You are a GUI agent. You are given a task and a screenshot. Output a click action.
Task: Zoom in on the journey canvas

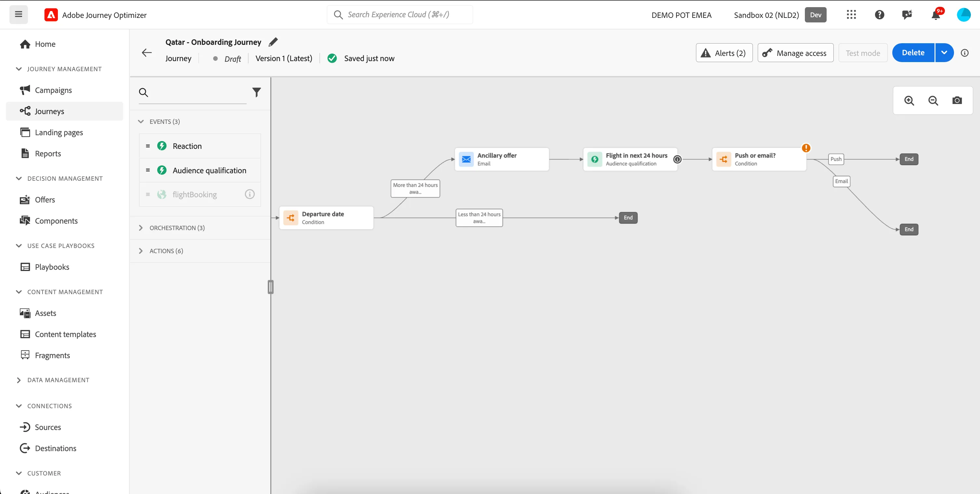coord(909,100)
